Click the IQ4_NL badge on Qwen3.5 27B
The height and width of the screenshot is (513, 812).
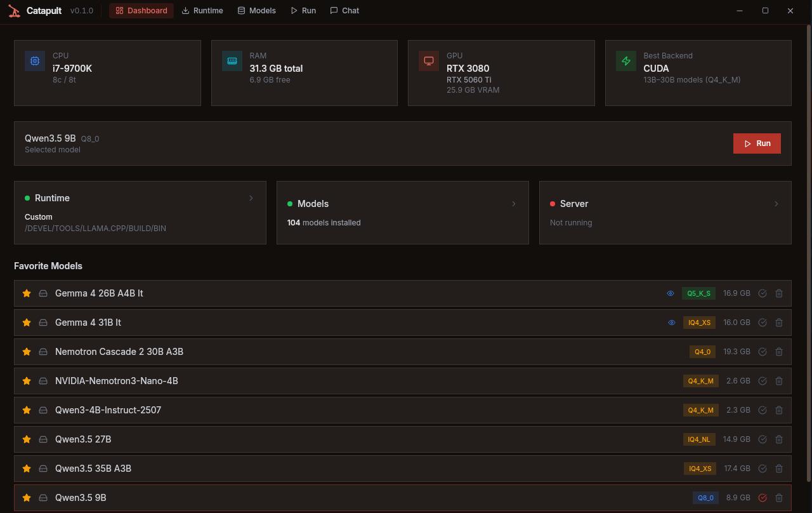(x=699, y=439)
